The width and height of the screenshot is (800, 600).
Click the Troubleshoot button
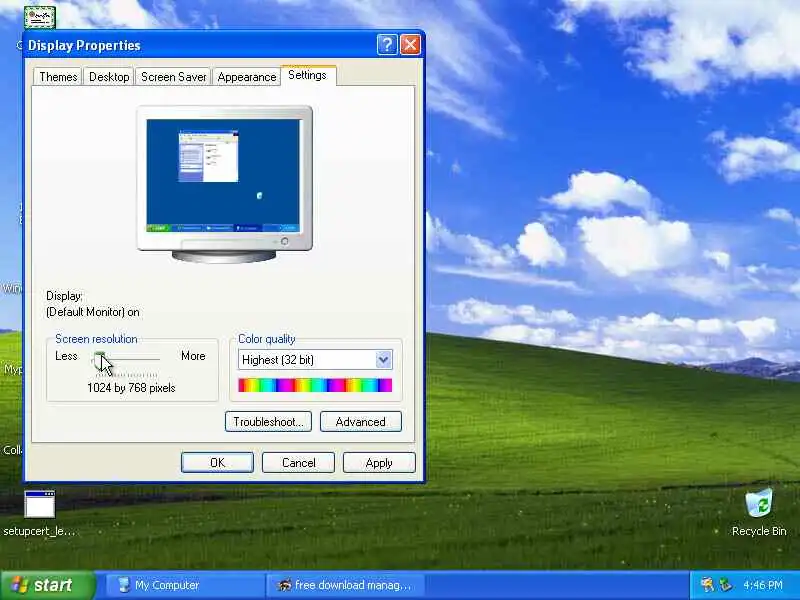point(268,422)
